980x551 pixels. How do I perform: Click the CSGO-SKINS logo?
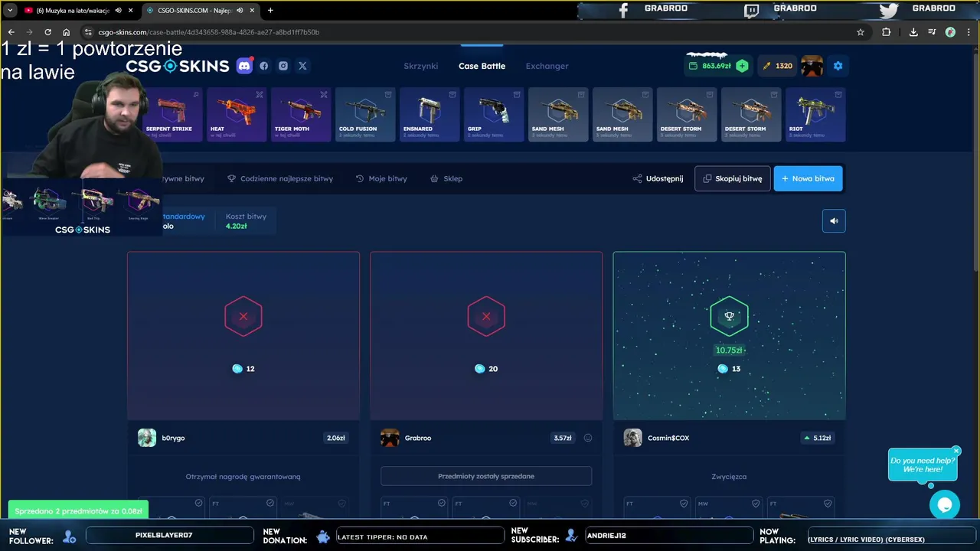pyautogui.click(x=178, y=66)
